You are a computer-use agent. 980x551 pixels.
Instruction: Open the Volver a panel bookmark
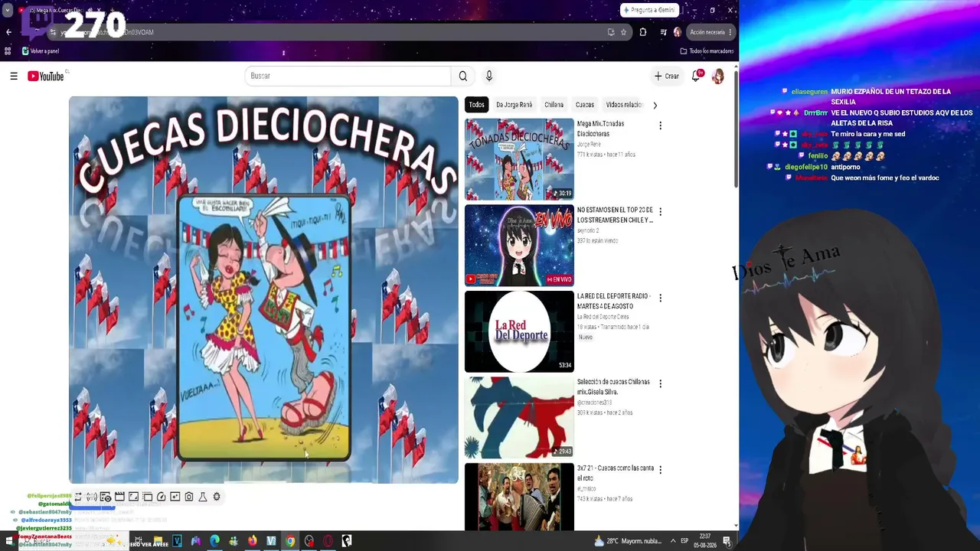(x=41, y=51)
